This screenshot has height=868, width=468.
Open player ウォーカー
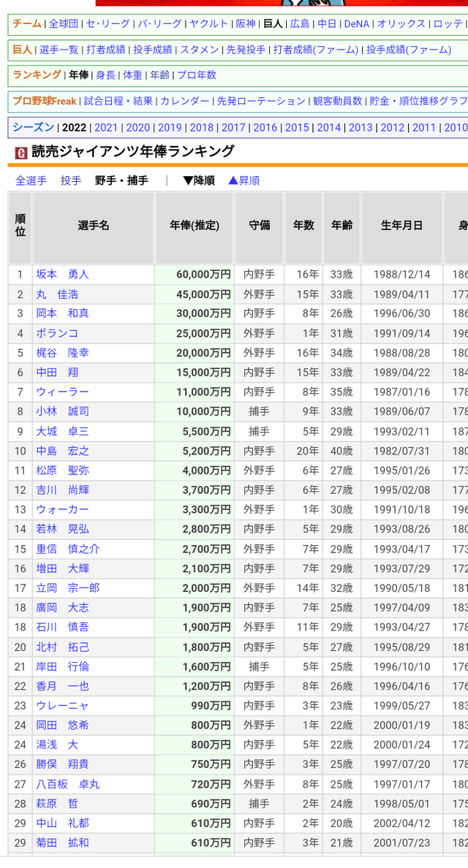point(63,509)
